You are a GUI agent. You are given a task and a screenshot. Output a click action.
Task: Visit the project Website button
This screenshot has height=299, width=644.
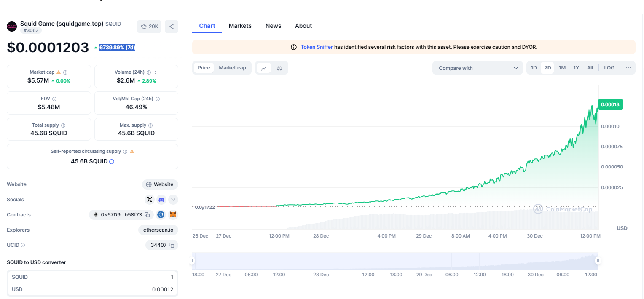pos(160,184)
